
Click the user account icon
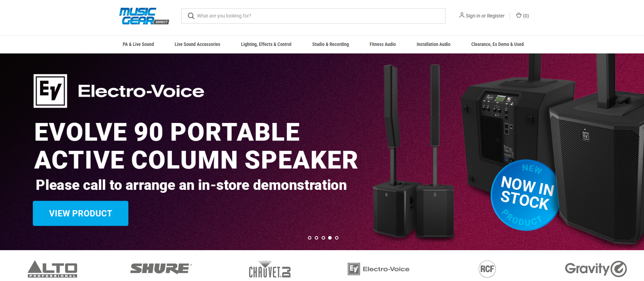462,15
